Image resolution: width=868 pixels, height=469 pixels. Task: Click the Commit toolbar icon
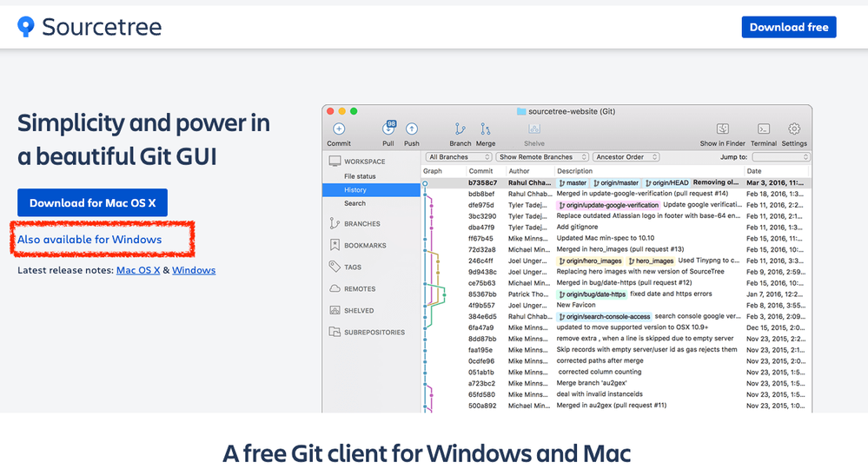tap(339, 129)
